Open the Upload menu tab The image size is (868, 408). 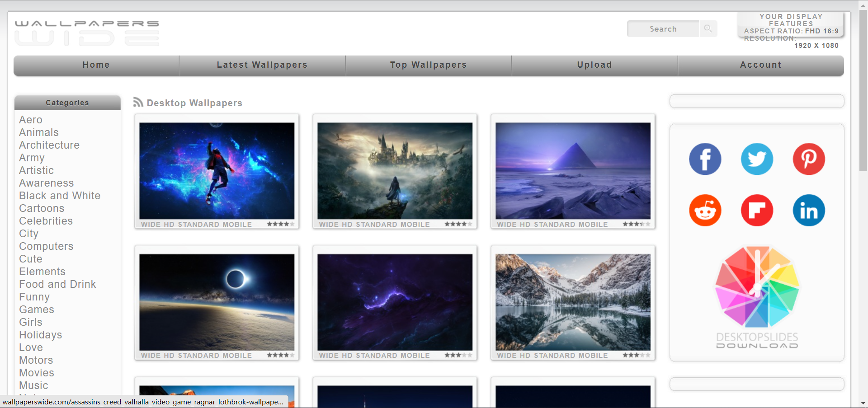[x=594, y=65]
